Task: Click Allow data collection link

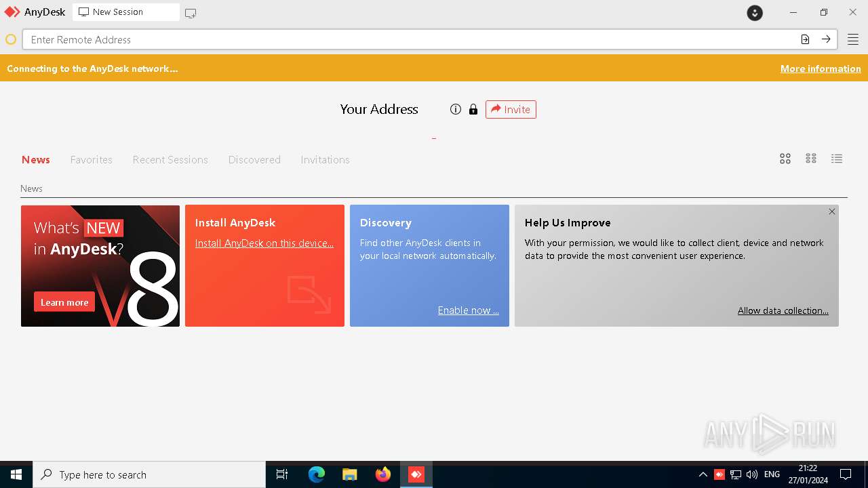Action: pyautogui.click(x=783, y=310)
